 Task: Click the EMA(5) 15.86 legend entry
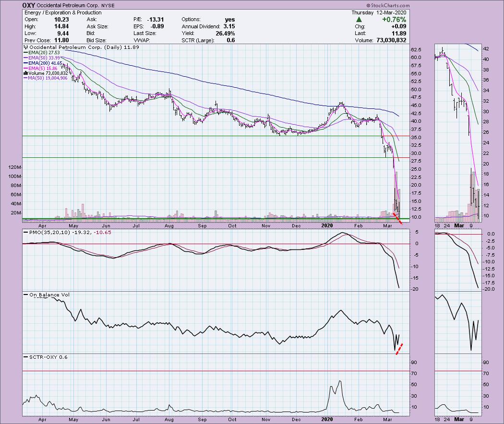[x=43, y=68]
